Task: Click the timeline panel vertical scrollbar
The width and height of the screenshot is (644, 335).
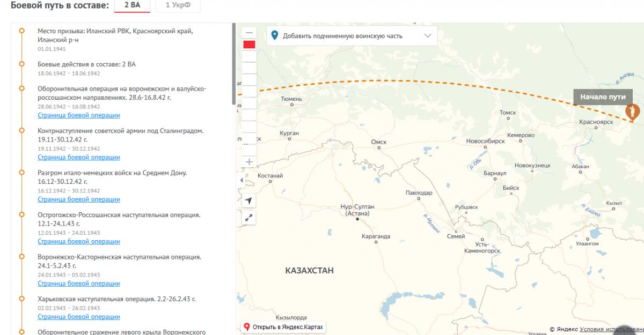Action: point(233,63)
